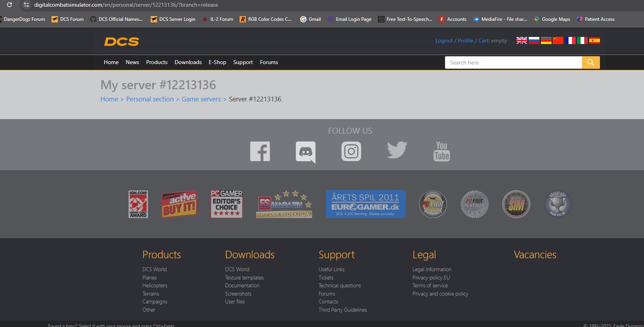Go to Support in navigation bar
Image resolution: width=644 pixels, height=327 pixels.
coord(243,62)
